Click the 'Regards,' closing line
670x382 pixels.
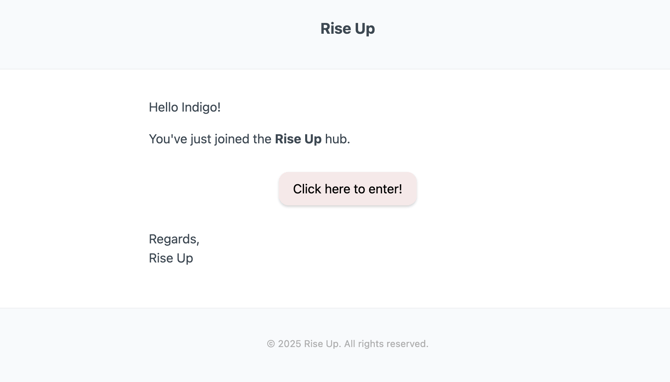[x=174, y=239]
